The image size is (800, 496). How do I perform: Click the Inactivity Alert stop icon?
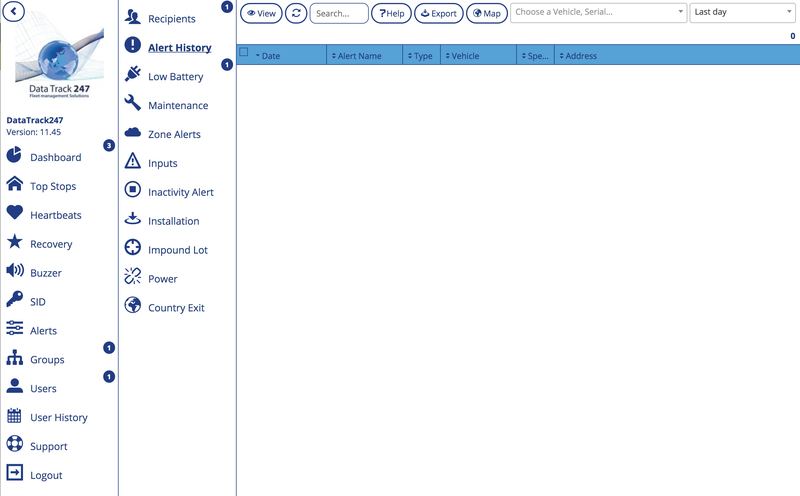pos(133,189)
